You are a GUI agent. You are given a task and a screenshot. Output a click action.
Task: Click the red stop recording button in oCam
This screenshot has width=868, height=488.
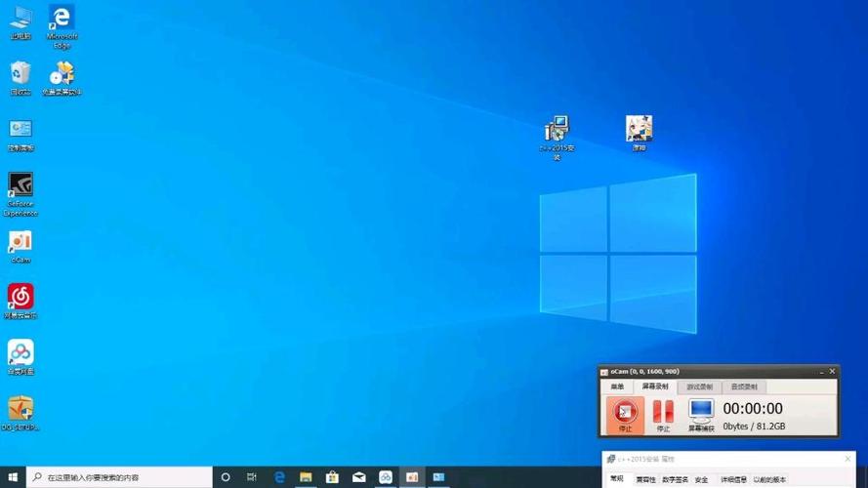(x=625, y=415)
